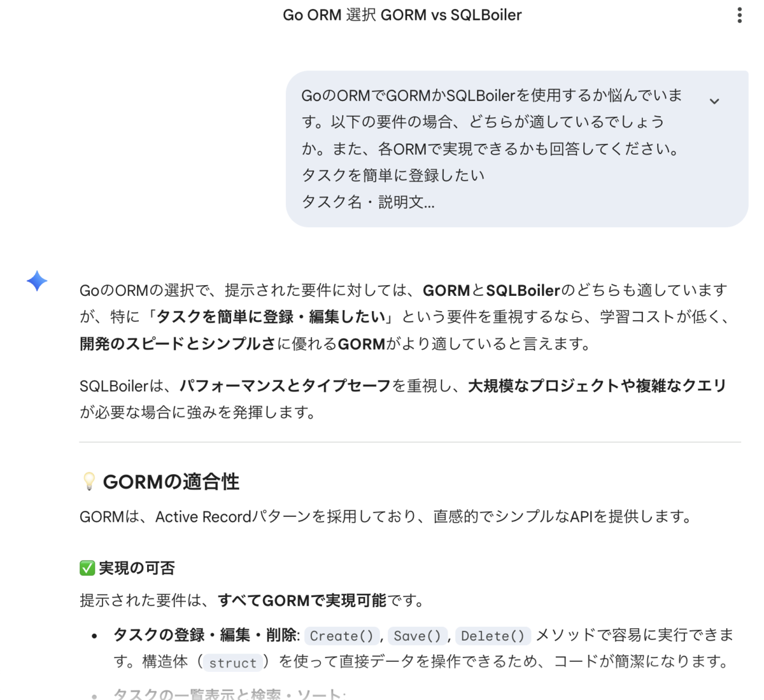Image resolution: width=764 pixels, height=700 pixels.
Task: Click bold text 大規模なプロジェクトや複雑なクエリ
Action: tap(597, 386)
